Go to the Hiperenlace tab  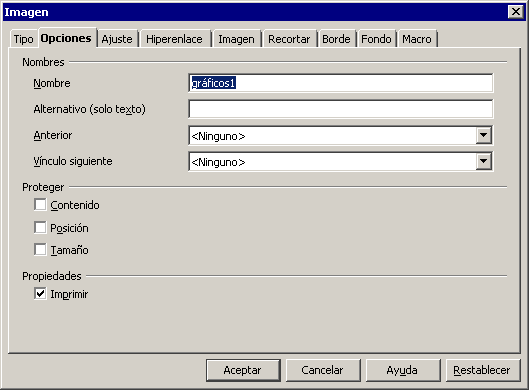[x=174, y=39]
